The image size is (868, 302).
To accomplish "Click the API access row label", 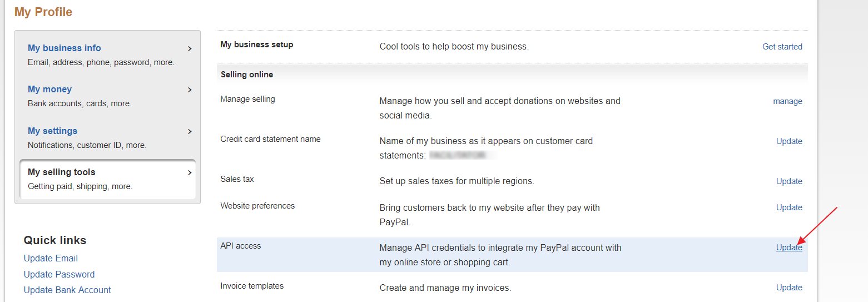I will click(241, 246).
